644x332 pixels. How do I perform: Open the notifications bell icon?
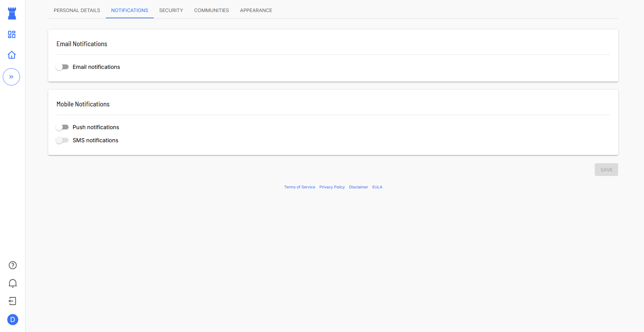(13, 283)
